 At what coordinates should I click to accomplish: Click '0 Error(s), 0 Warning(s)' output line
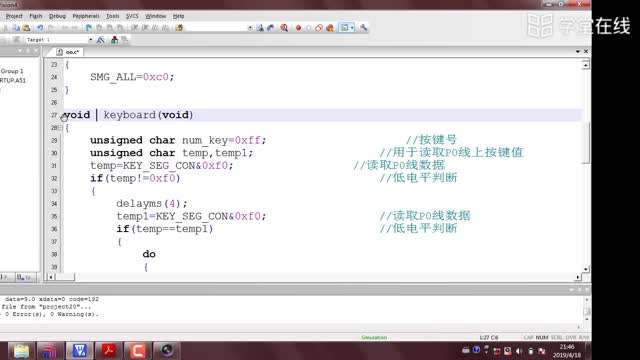pyautogui.click(x=51, y=314)
